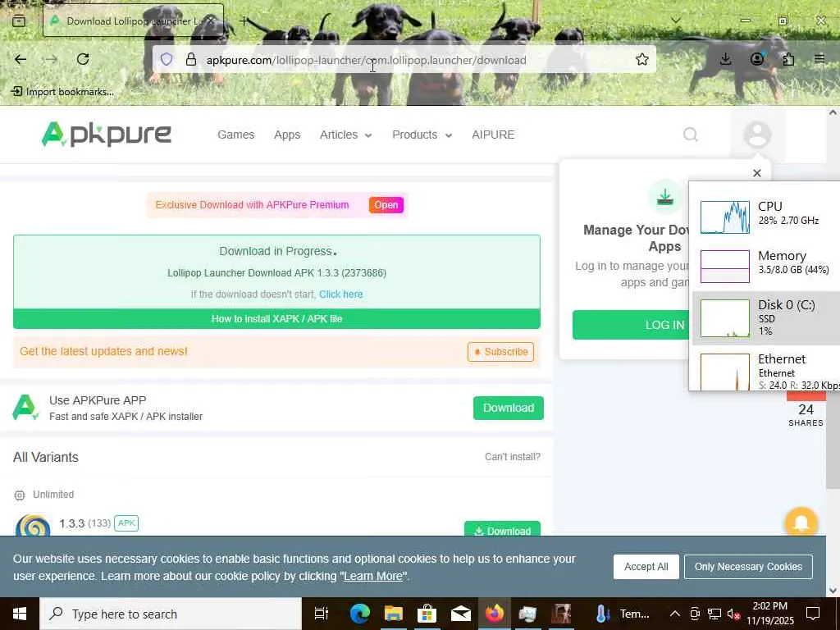
Task: Open the list all tabs chevron
Action: tap(676, 21)
